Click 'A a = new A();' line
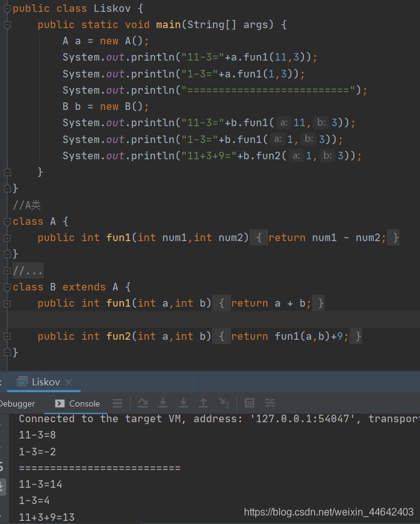The height and width of the screenshot is (524, 420). [x=106, y=41]
